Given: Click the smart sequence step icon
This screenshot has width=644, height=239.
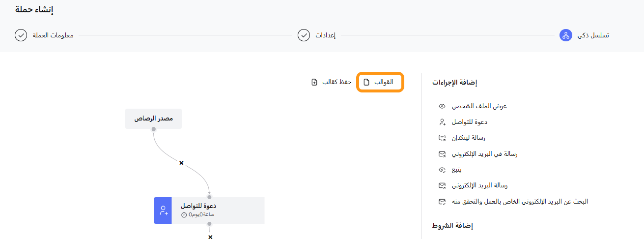Looking at the screenshot, I should click(x=566, y=35).
